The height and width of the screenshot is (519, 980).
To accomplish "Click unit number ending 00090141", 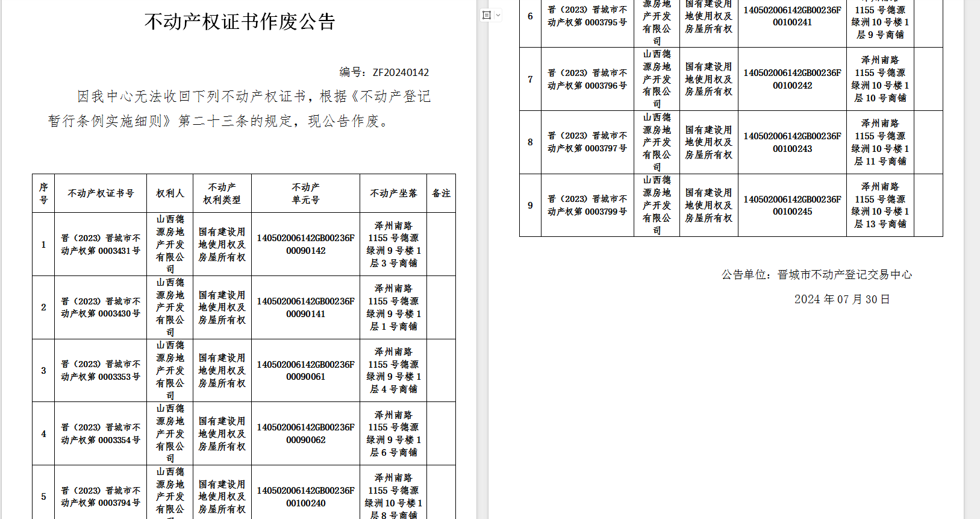I will [x=306, y=307].
